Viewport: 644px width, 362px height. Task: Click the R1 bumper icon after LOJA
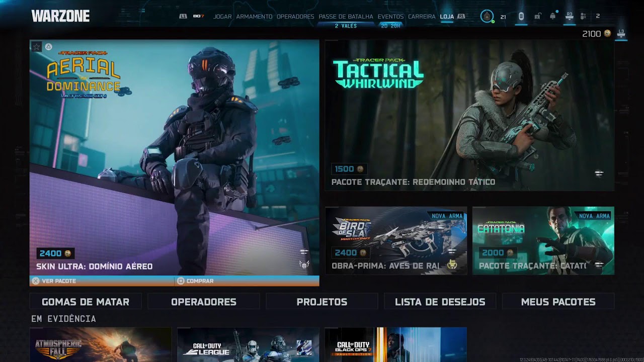[461, 17]
